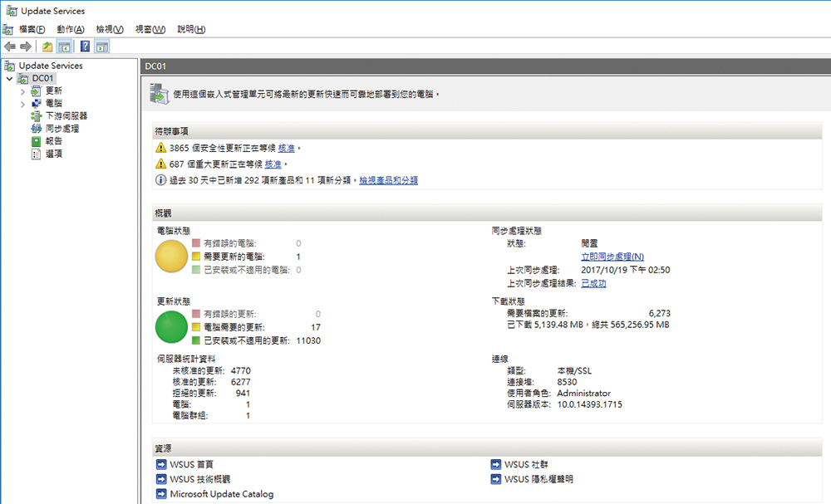Click the Up one level folder icon

[47, 46]
